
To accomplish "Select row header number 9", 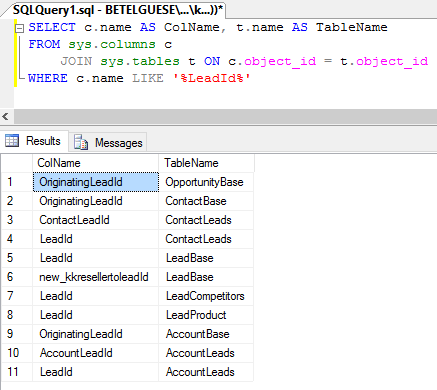I will (17, 334).
